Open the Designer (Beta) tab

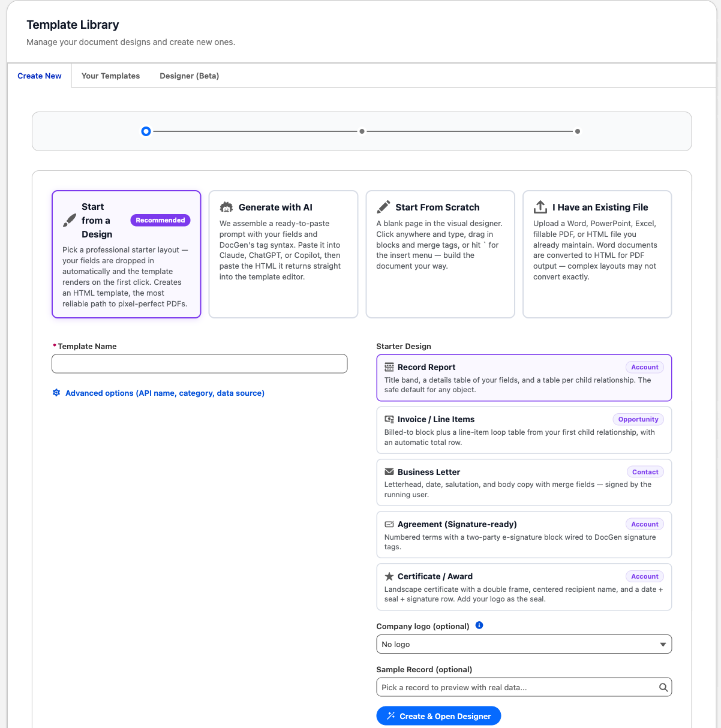point(190,76)
